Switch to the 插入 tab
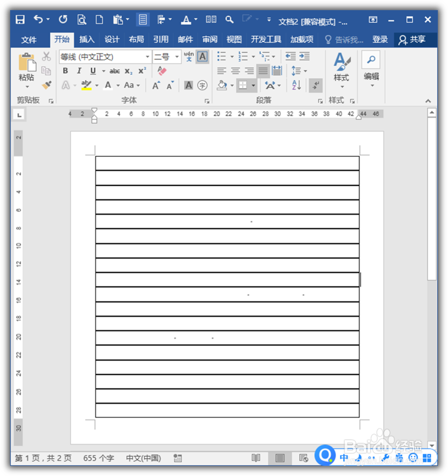Image resolution: width=448 pixels, height=476 pixels. (87, 39)
